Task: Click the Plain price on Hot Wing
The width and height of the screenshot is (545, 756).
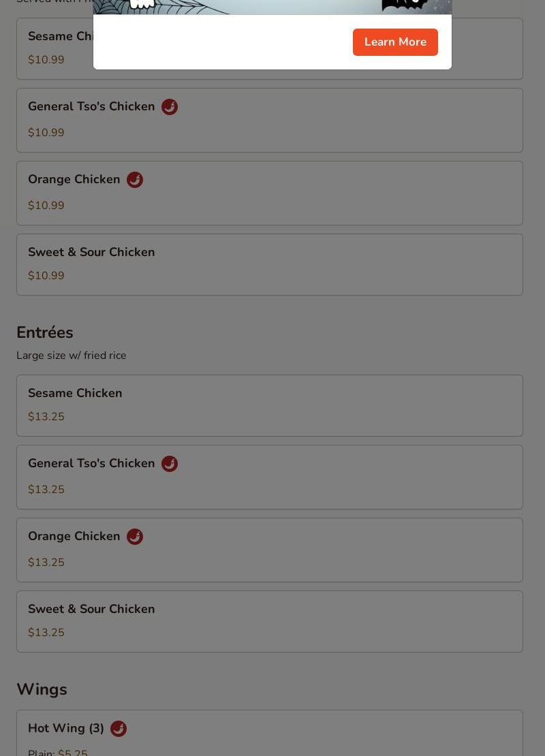Action: click(x=73, y=752)
